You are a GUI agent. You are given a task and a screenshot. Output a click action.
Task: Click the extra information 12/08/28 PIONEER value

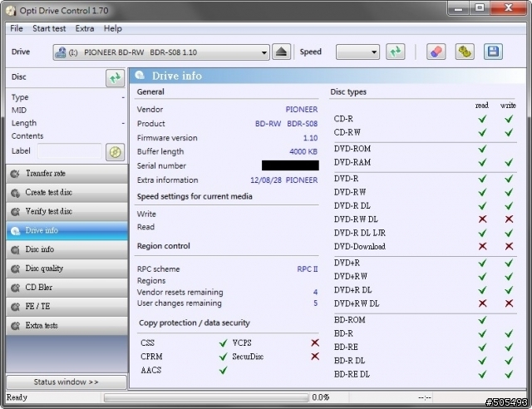[x=284, y=180]
